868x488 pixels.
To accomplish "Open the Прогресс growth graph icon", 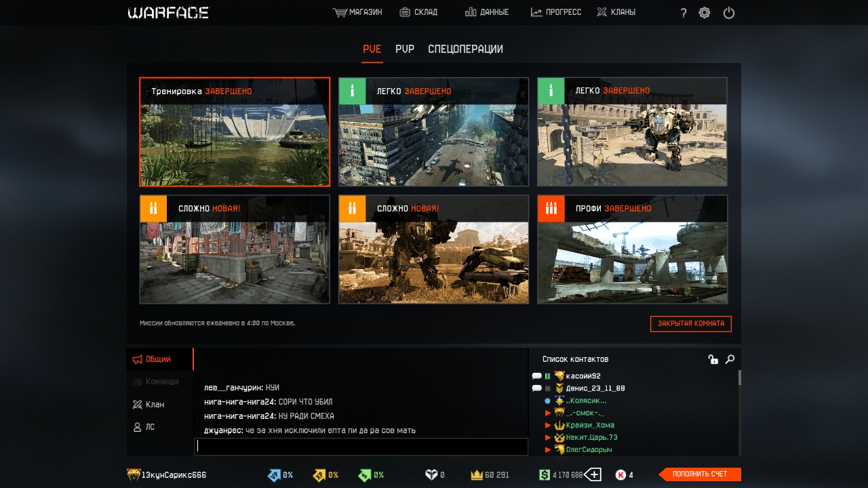I will click(x=536, y=12).
